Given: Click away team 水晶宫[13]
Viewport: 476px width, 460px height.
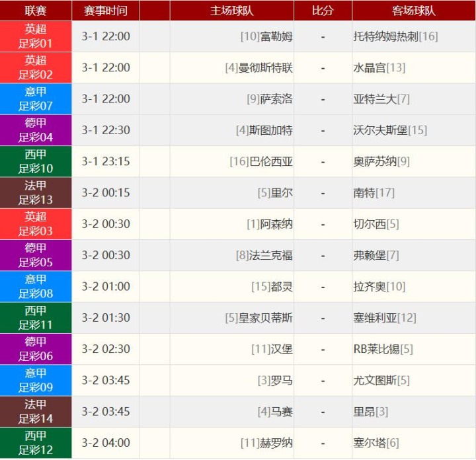Looking at the screenshot, I should (379, 68).
